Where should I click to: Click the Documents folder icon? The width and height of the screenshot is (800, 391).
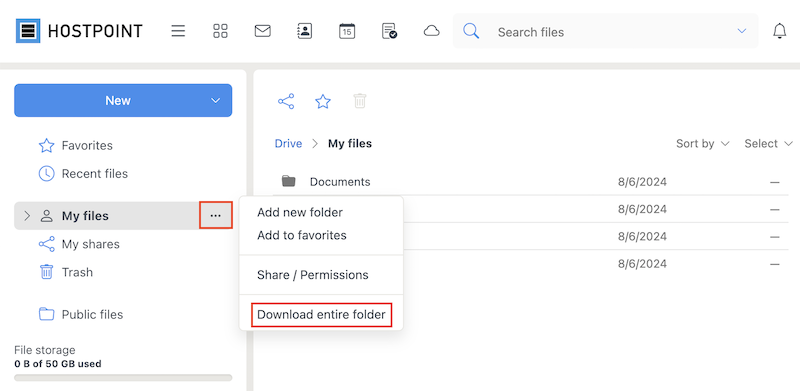click(289, 181)
